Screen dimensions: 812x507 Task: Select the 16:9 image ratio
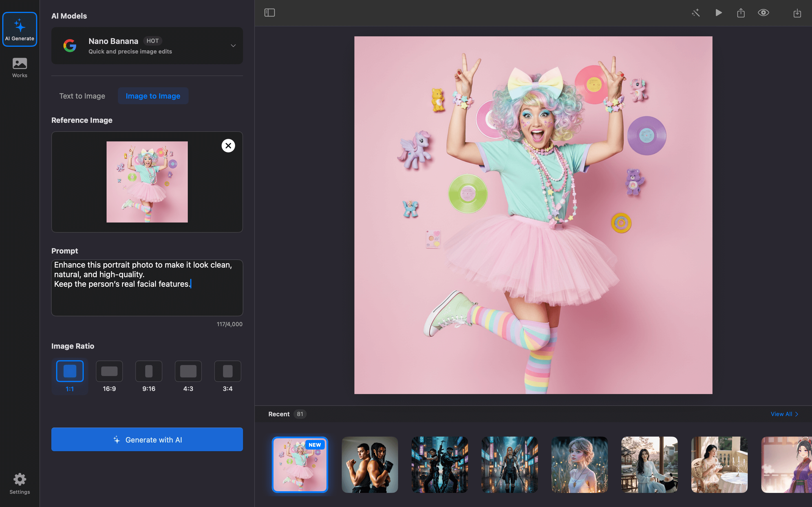click(x=109, y=375)
